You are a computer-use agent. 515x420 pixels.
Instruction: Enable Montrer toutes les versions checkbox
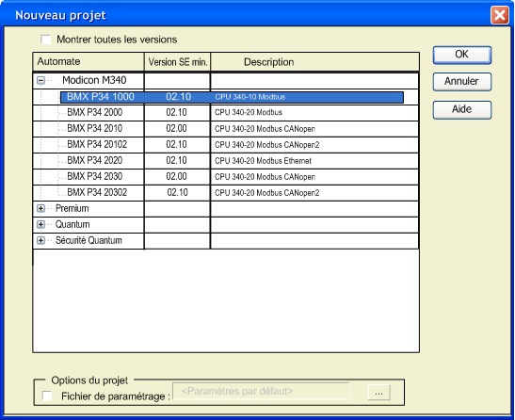tap(45, 40)
